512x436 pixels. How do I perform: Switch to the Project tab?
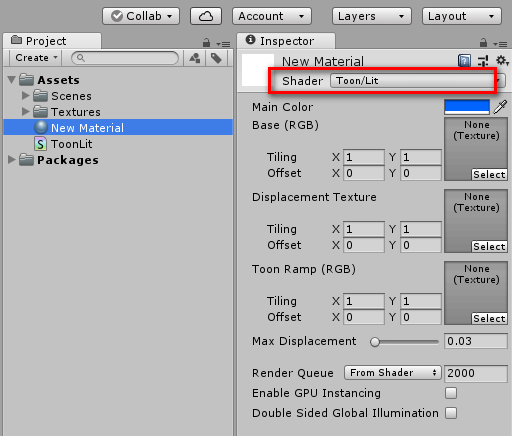point(52,41)
